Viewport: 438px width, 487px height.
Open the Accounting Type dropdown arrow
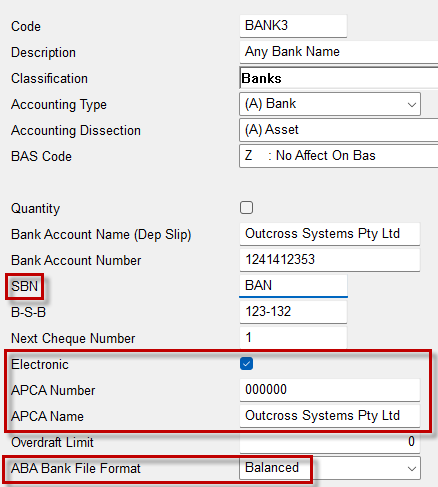412,105
